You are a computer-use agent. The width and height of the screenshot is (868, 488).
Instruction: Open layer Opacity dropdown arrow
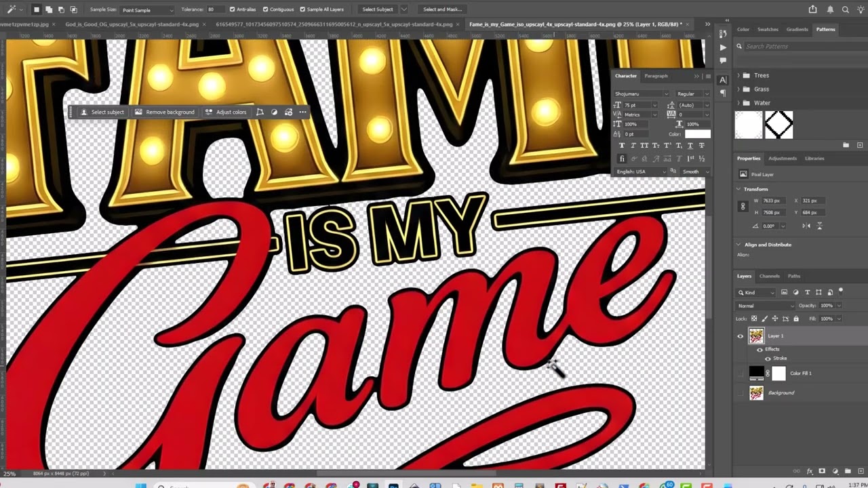pyautogui.click(x=840, y=306)
